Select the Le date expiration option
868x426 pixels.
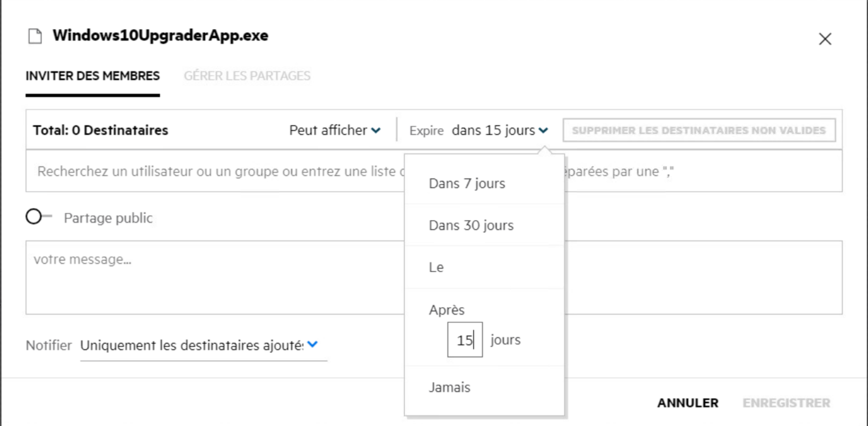436,267
